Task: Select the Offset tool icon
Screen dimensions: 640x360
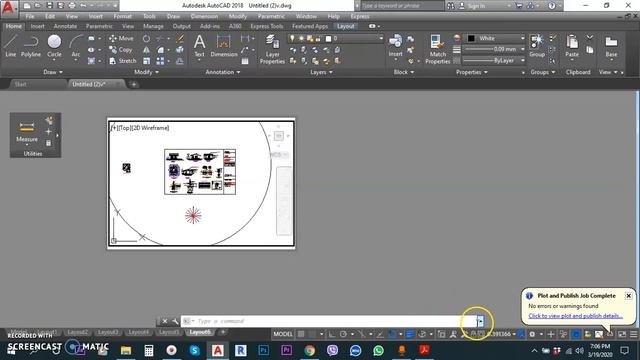Action: (x=180, y=61)
